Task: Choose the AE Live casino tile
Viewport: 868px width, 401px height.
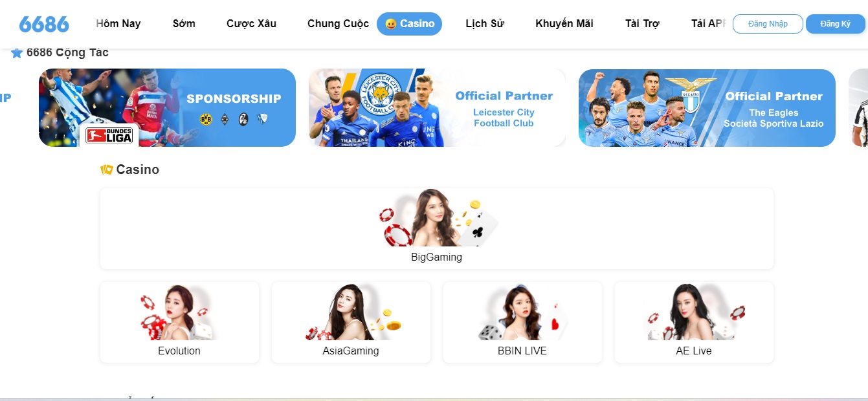Action: coord(694,322)
